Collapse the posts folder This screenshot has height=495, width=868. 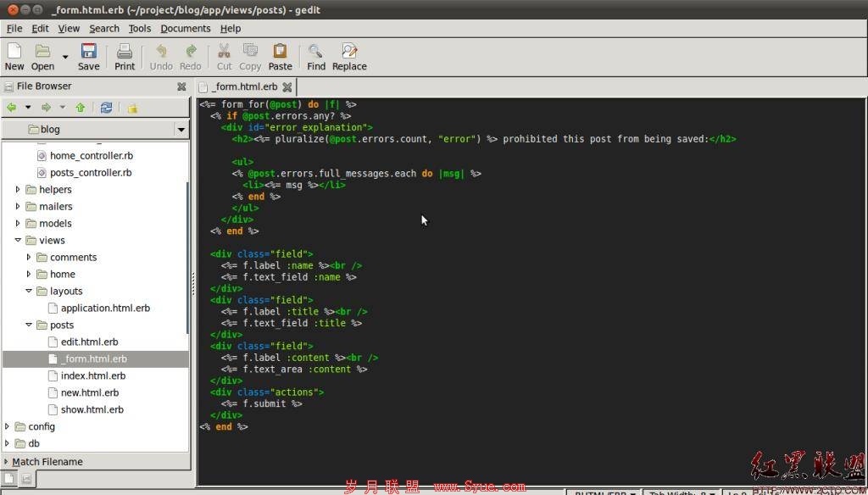(29, 325)
